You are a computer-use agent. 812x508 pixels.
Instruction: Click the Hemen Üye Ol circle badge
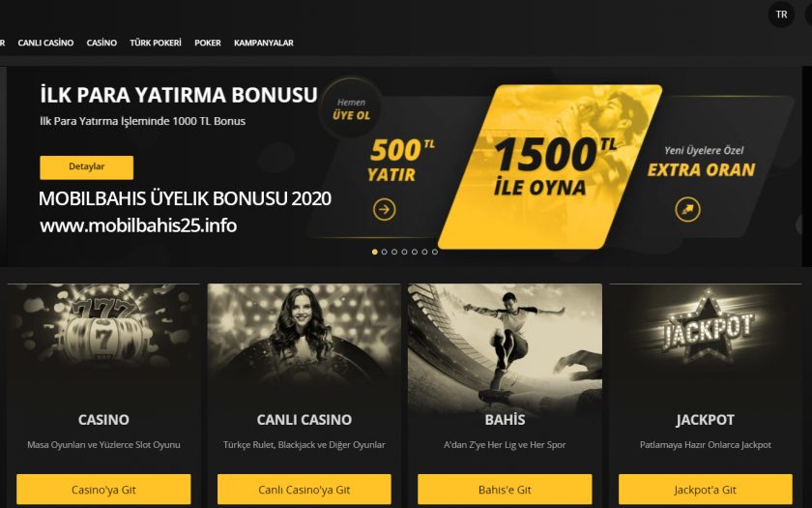(351, 108)
